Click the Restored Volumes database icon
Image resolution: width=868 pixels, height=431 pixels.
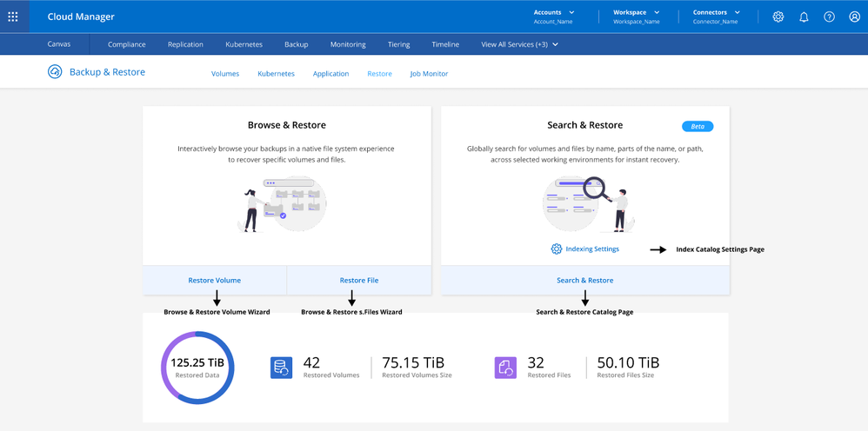coord(281,368)
